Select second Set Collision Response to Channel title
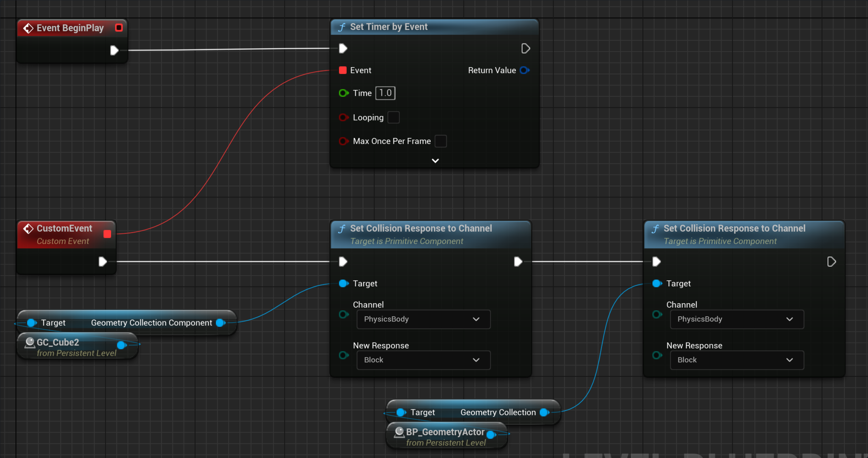This screenshot has width=868, height=458. point(734,228)
